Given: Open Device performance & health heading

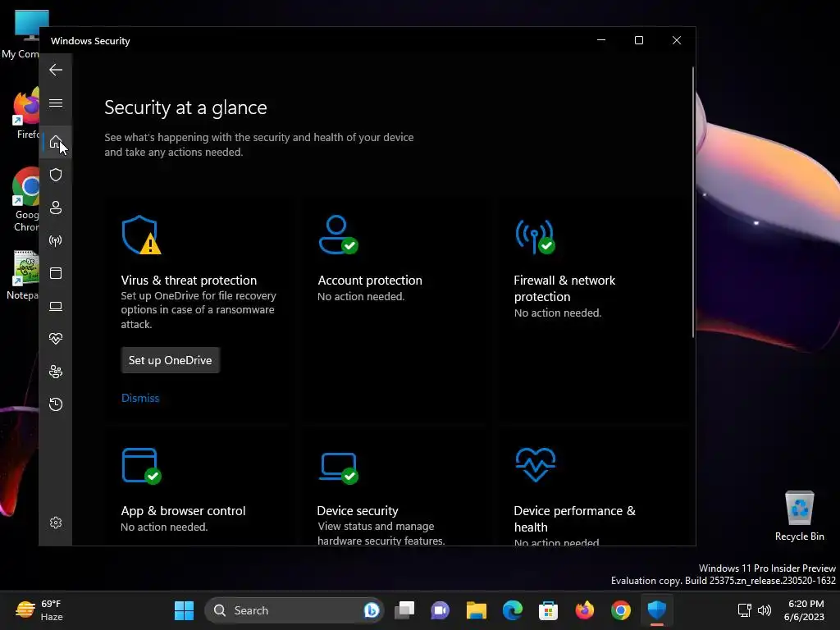Looking at the screenshot, I should [x=574, y=518].
